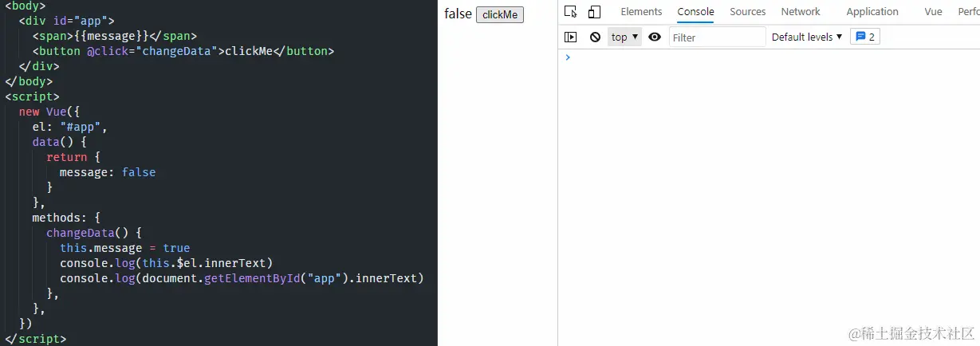Screen dimensions: 980x346
Task: Click the getElementById("app") code line
Action: [x=241, y=278]
